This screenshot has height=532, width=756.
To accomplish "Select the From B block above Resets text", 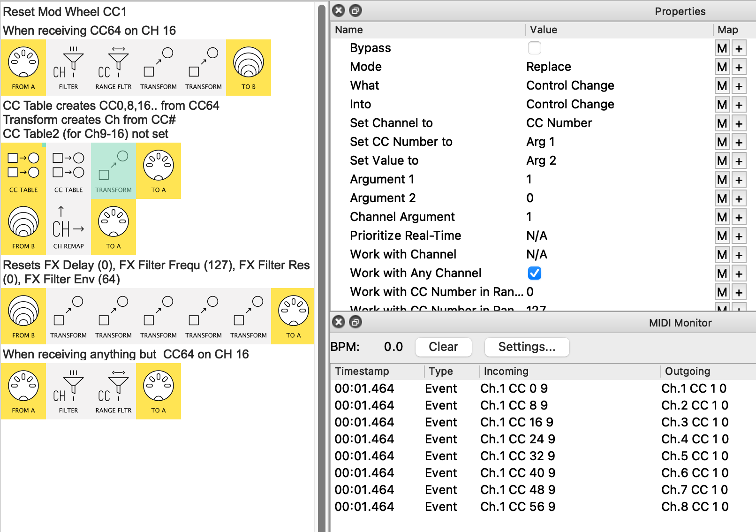I will [23, 227].
